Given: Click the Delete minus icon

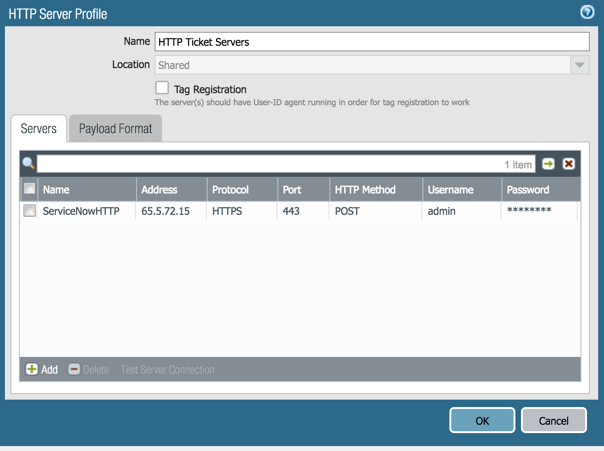Looking at the screenshot, I should [74, 369].
